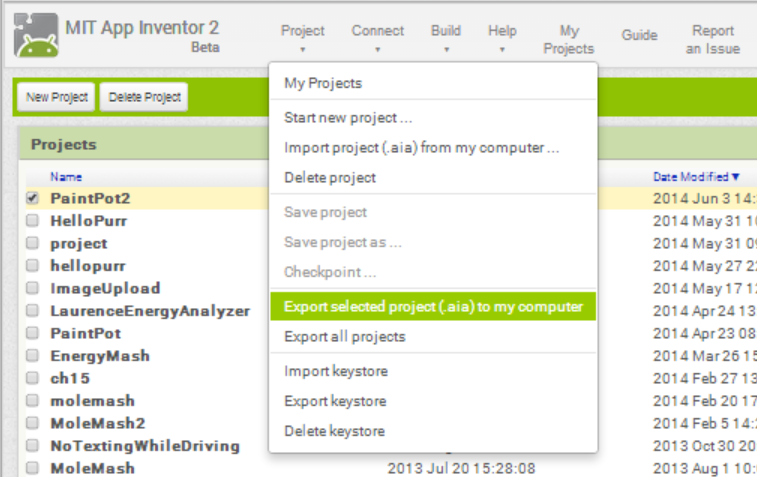Open the NoTextingWhileDriving project
Image resolution: width=757 pixels, height=477 pixels.
[x=145, y=446]
